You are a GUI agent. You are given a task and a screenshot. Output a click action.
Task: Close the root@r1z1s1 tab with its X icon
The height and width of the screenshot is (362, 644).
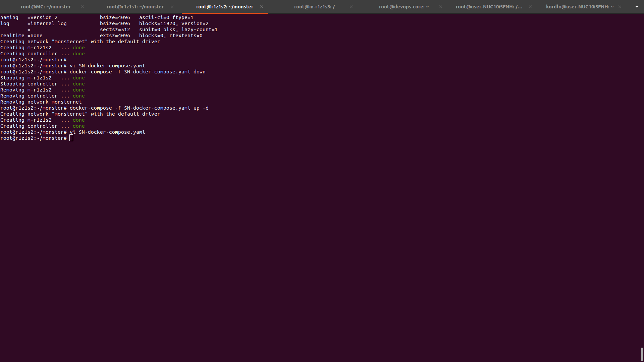pos(172,7)
